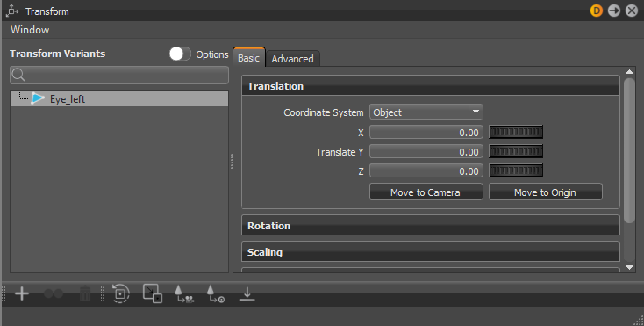Click the Move to Camera button
Screen dimensions: 644x326
[x=426, y=192]
